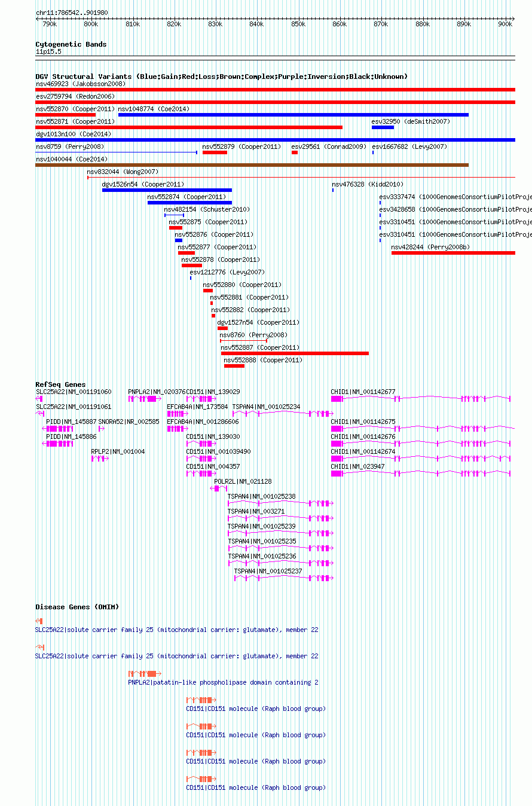Screen dimensions: 532x806
Task: Select gene label TSPAN4|NM_001025237
Action: [x=268, y=571]
